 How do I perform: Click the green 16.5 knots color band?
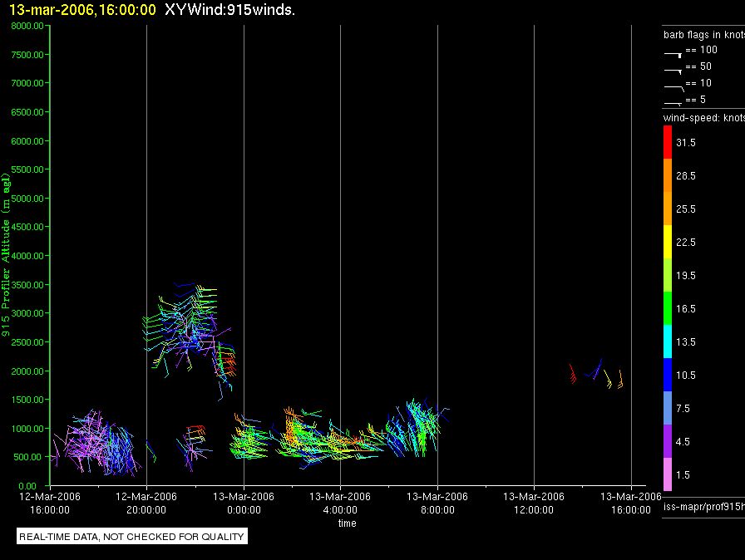coord(668,308)
